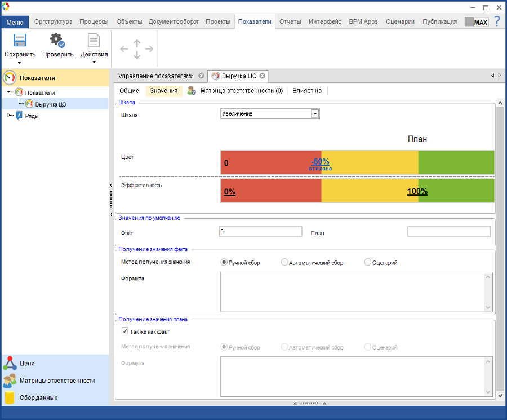This screenshot has width=507, height=420.
Task: Click the Проверить gear icon
Action: [57, 41]
